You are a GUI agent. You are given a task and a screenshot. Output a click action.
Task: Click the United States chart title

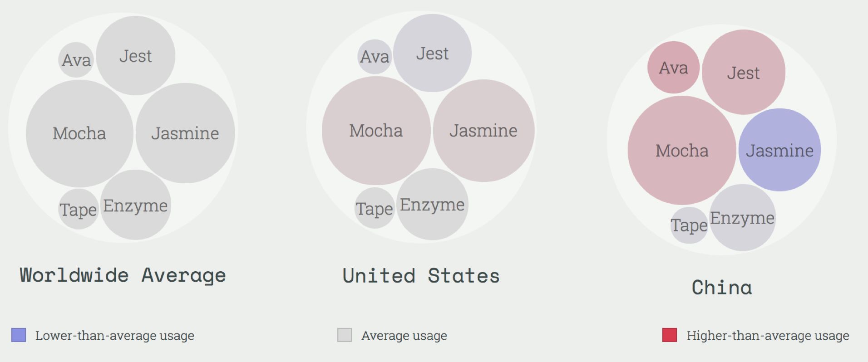click(x=421, y=276)
